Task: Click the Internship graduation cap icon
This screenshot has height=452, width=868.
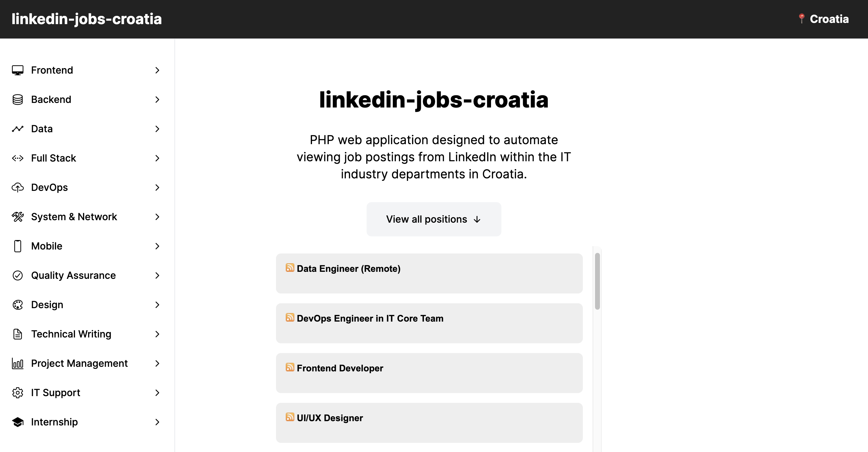Action: click(x=17, y=422)
